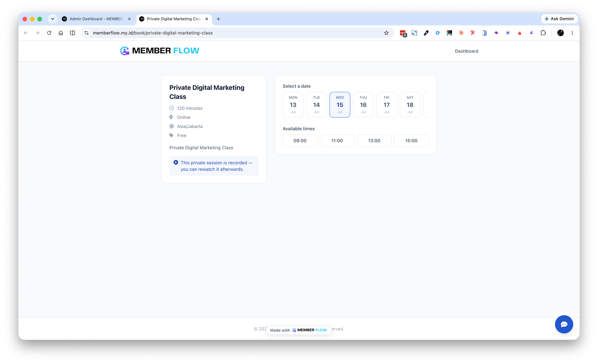This screenshot has width=598, height=364.
Task: Go back to the previous page
Action: pyautogui.click(x=26, y=33)
